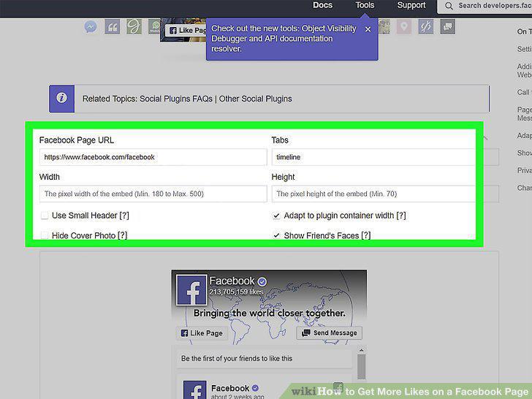Open the embed code slash icon
Viewport: 532px width, 399px height.
point(426,27)
